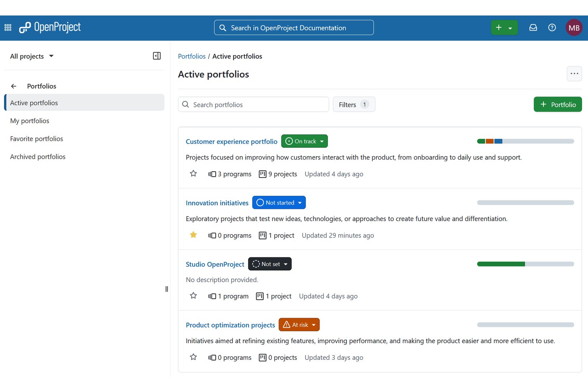The height and width of the screenshot is (392, 588).
Task: Open Customer experience portfolio link
Action: pyautogui.click(x=232, y=142)
